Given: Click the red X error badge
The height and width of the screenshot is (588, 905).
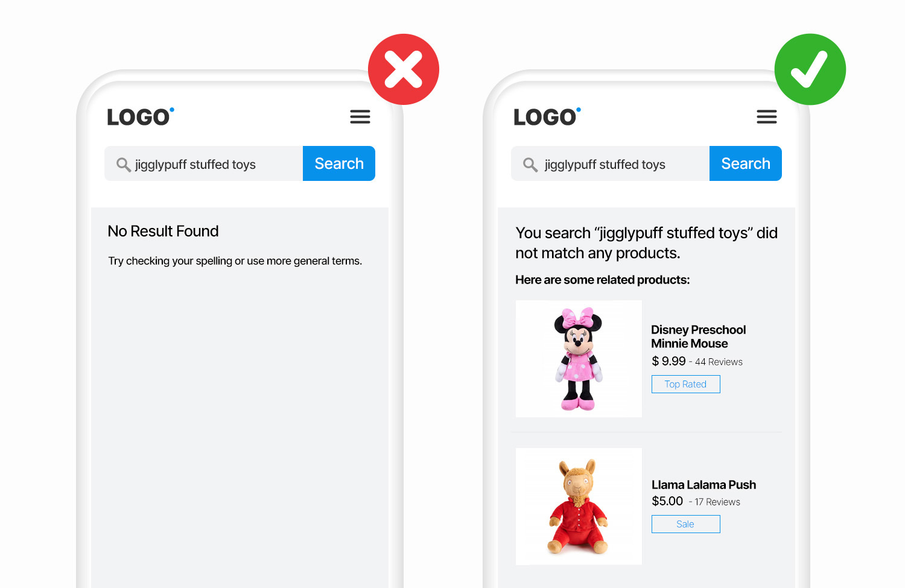Looking at the screenshot, I should coord(404,68).
